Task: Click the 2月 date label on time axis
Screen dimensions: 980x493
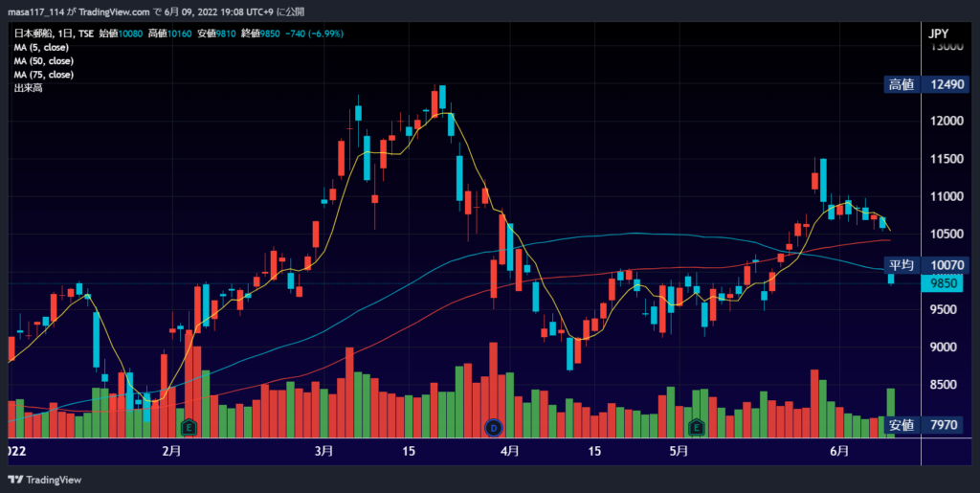Action: [171, 451]
